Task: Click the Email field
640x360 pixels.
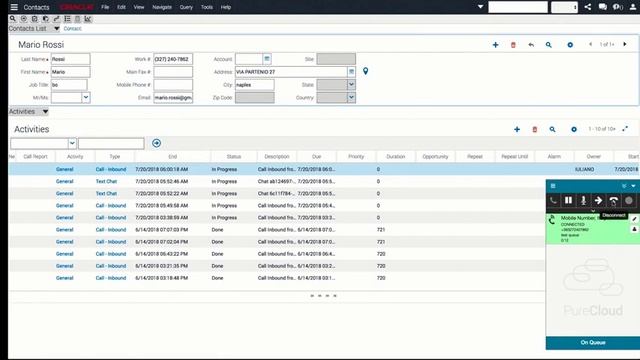Action: pyautogui.click(x=173, y=98)
